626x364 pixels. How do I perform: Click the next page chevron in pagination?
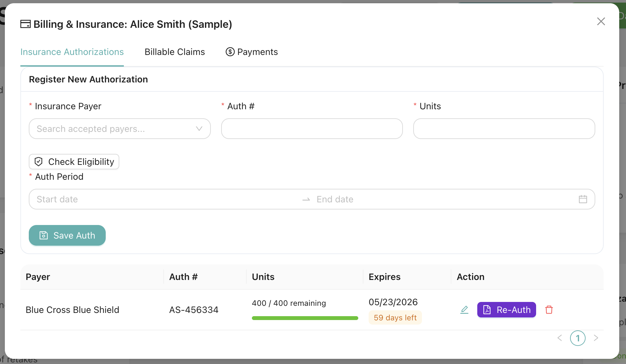point(596,338)
